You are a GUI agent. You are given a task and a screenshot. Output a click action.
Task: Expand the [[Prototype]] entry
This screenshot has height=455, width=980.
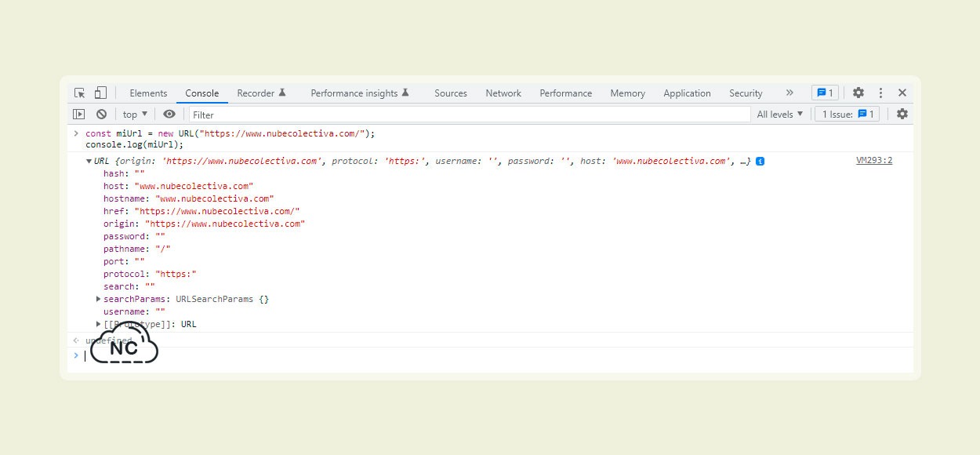pyautogui.click(x=99, y=324)
